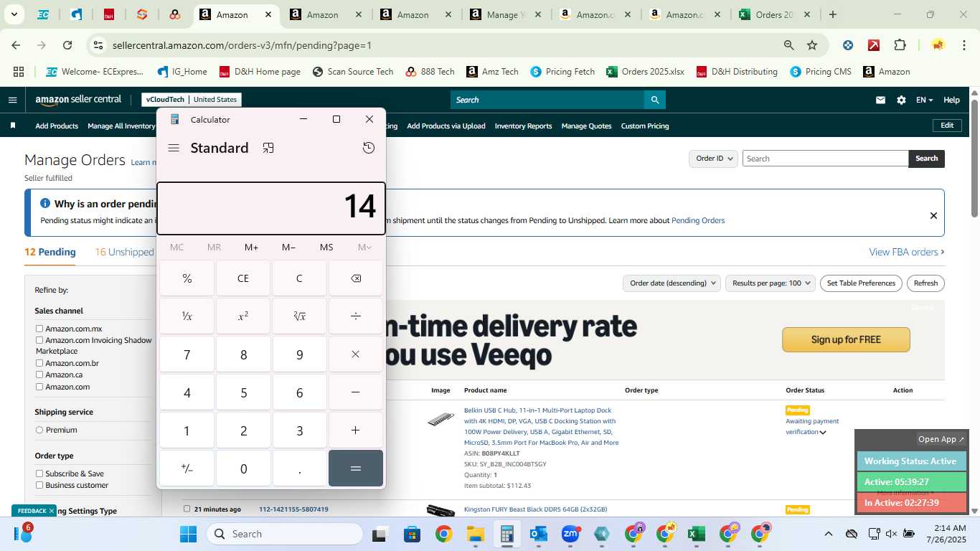This screenshot has height=551, width=980.
Task: Show hidden system tray icons chevron
Action: click(x=828, y=534)
